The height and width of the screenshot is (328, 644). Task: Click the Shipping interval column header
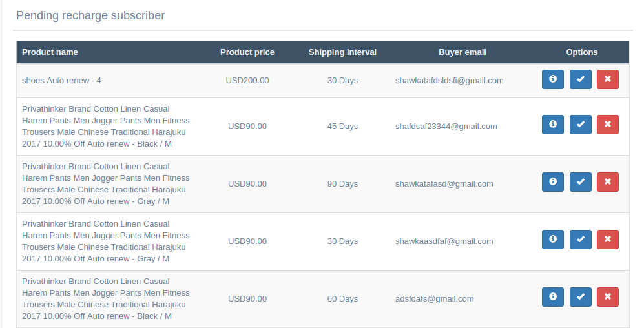342,52
